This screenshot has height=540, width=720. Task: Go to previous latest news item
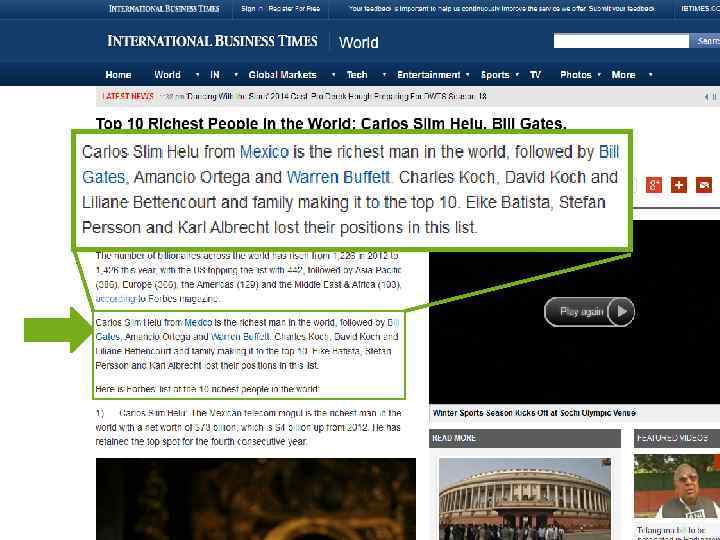(706, 96)
